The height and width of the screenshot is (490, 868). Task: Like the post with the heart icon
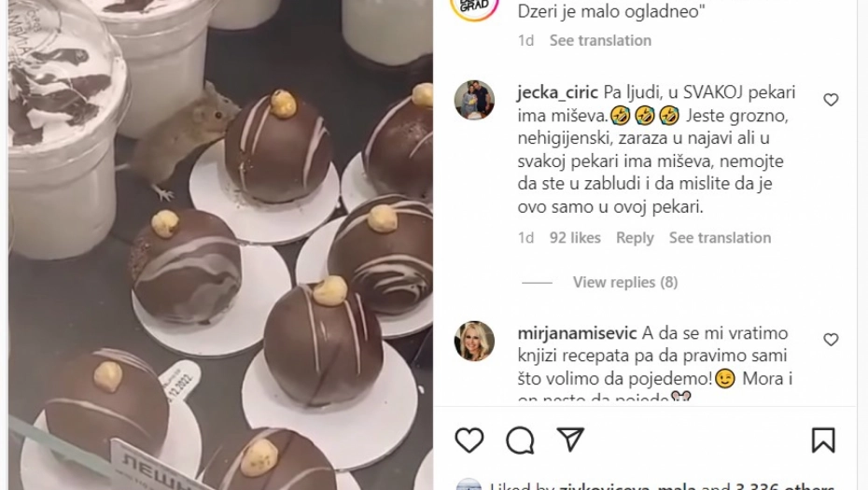point(469,441)
